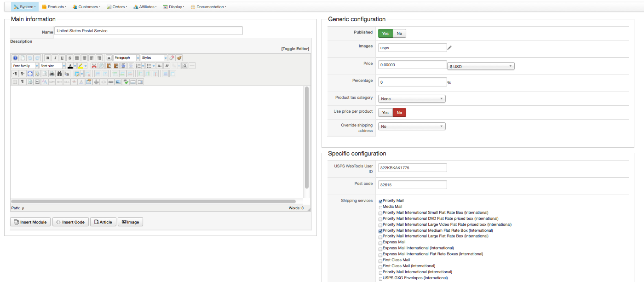This screenshot has height=282, width=644.
Task: Check the Media Mail checkbox
Action: click(380, 207)
